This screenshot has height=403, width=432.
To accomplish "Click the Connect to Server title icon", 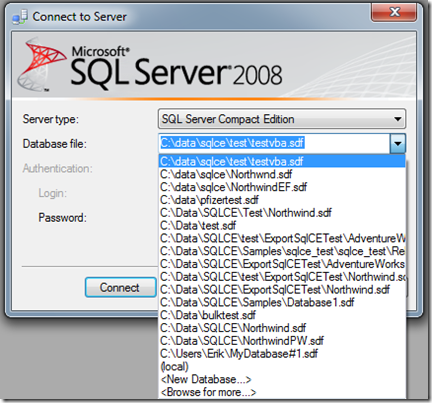I will (20, 17).
